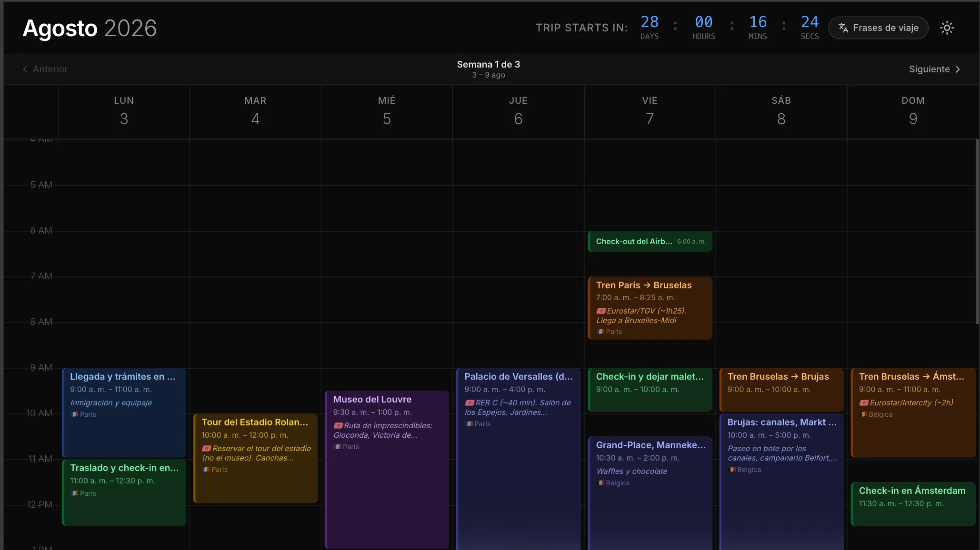Open the Palacio de Versalles event
Screen dimensions: 980x550
[x=518, y=459]
